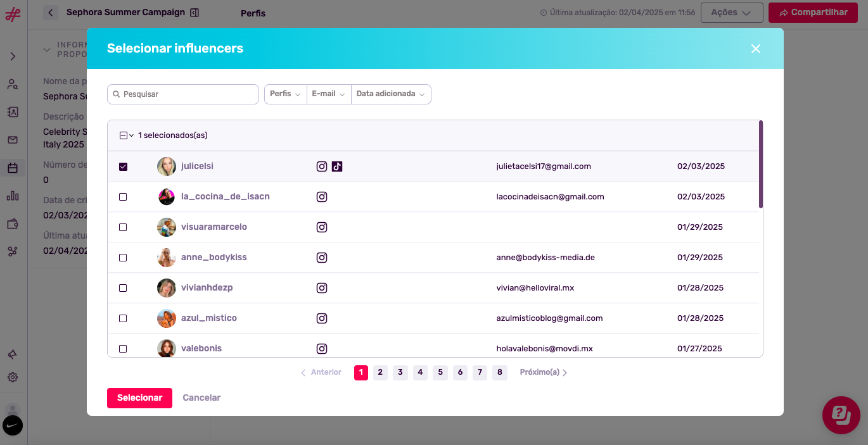This screenshot has width=868, height=445.
Task: Open the wallet sidebar icon
Action: point(13,223)
